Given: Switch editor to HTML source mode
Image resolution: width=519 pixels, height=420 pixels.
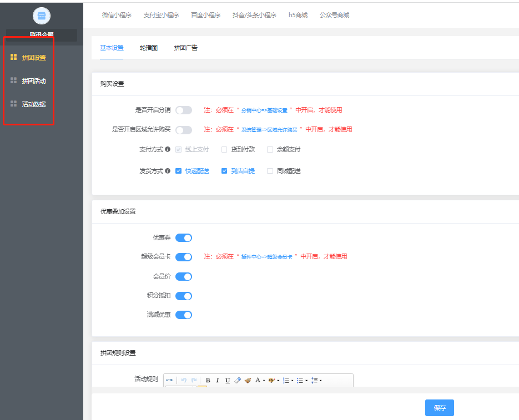Looking at the screenshot, I should pos(170,380).
